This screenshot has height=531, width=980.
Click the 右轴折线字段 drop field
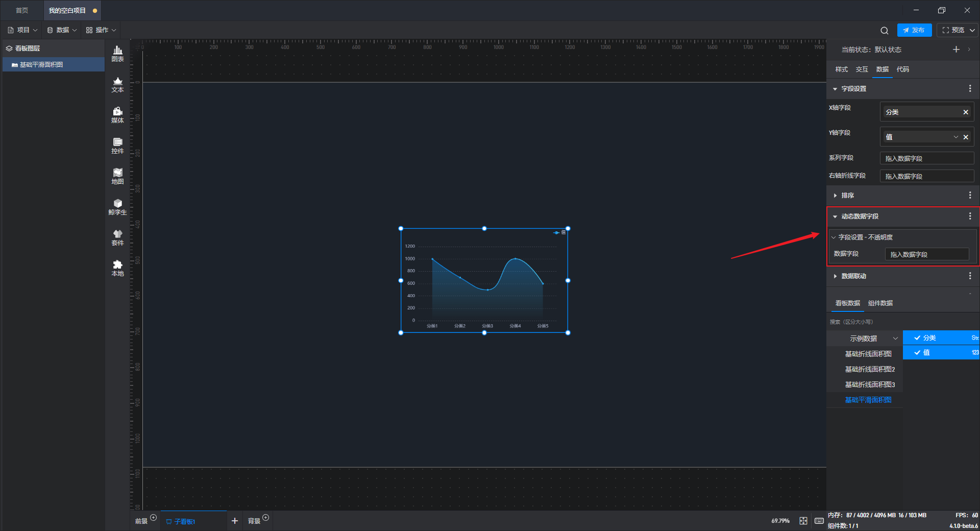(x=927, y=177)
